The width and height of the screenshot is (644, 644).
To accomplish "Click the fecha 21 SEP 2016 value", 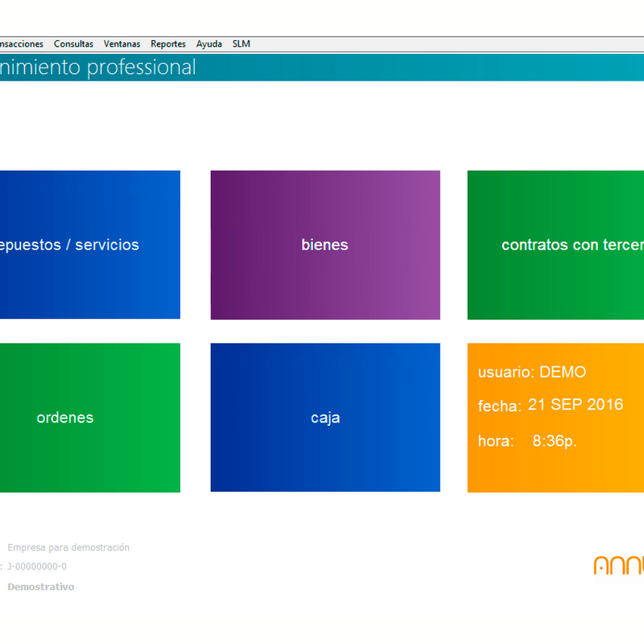I will pos(576,405).
